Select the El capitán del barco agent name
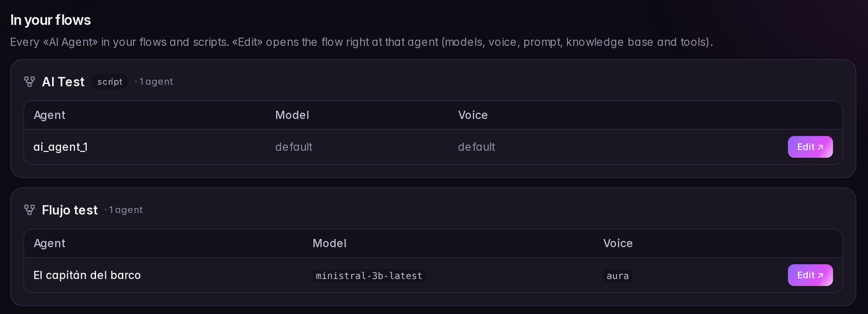Screen dimensions: 868x314 click(x=87, y=275)
